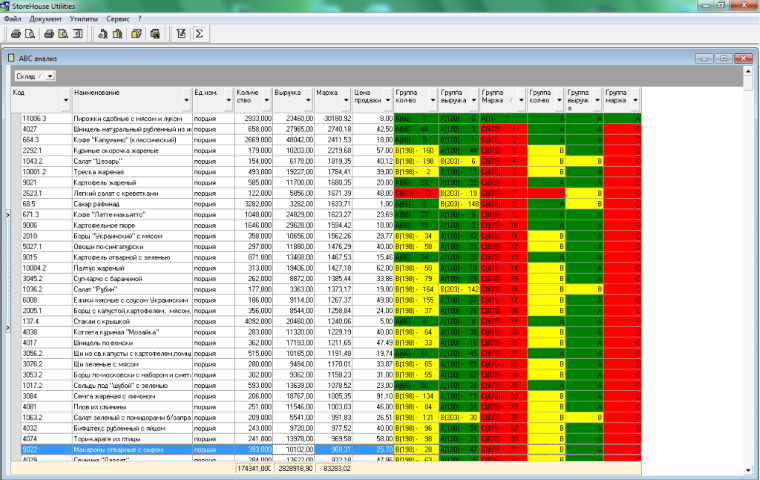The image size is (760, 480).
Task: Click the Sigma totals icon in the toolbar
Action: pos(200,33)
